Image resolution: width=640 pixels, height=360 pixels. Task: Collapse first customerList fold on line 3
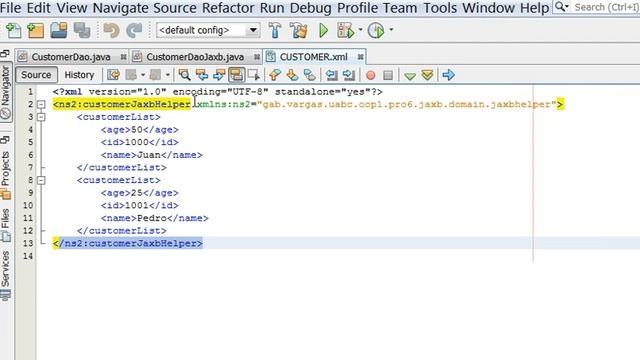[41, 117]
